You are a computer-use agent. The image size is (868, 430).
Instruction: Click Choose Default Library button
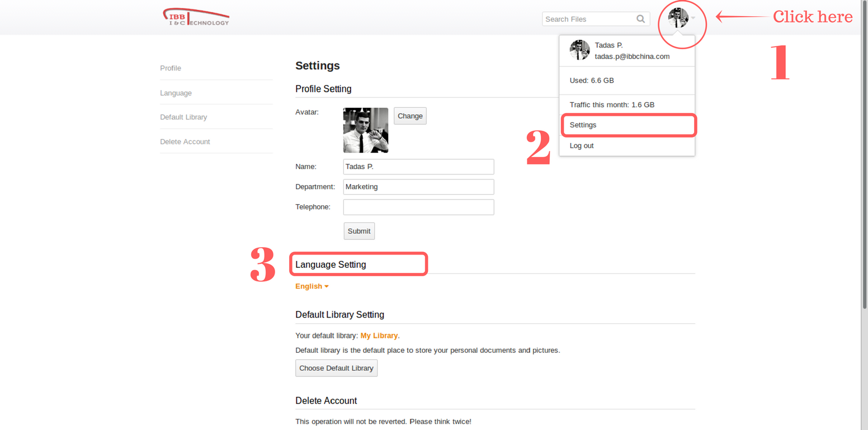click(336, 368)
